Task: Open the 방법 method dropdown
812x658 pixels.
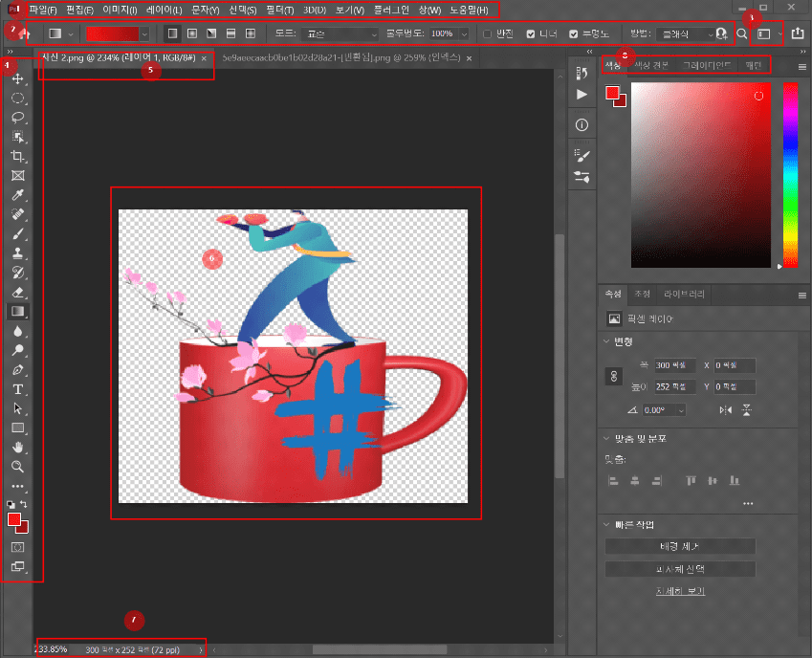Action: [685, 34]
